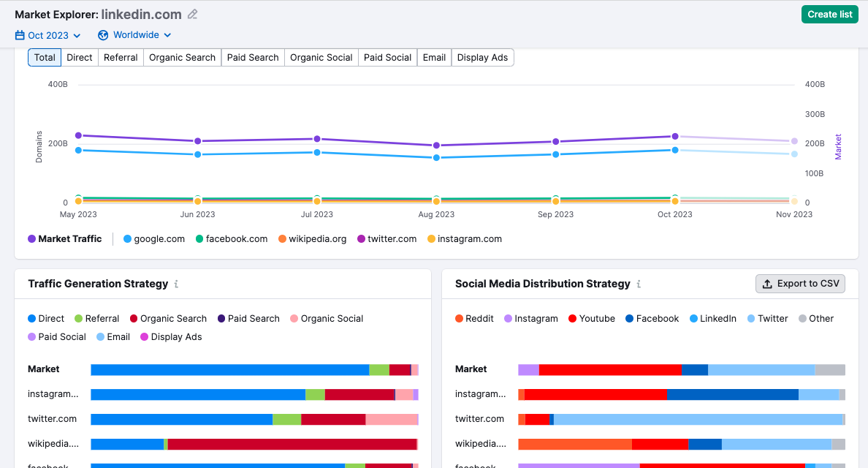Toggle Facebook in social distribution legend
The image size is (868, 468).
(x=652, y=319)
